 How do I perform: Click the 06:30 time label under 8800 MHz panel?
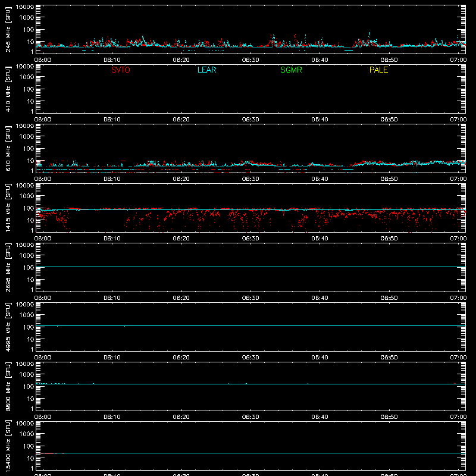click(x=250, y=417)
